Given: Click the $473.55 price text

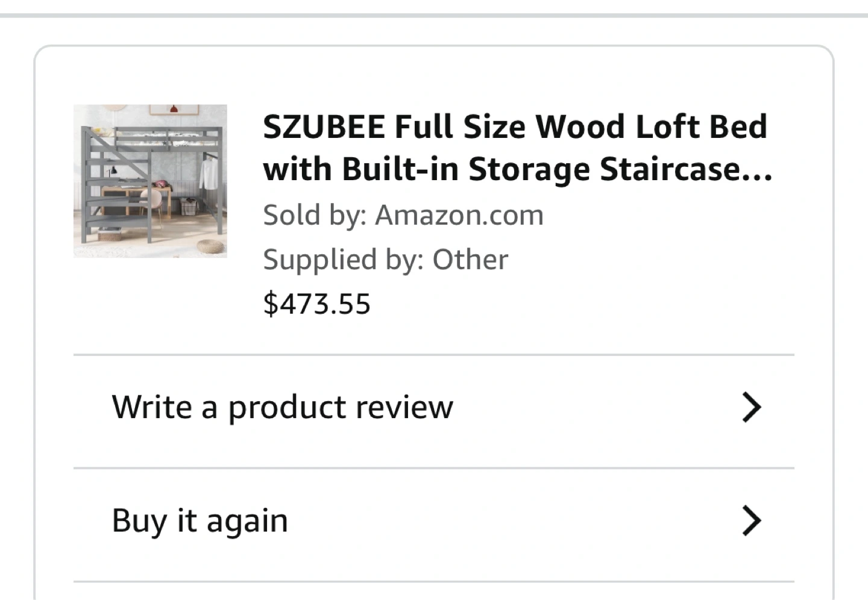Looking at the screenshot, I should coord(316,304).
